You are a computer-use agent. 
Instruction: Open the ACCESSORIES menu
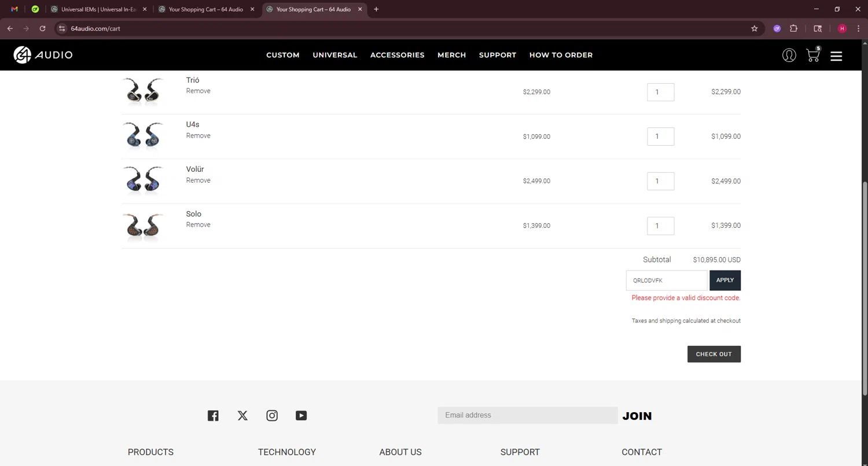pos(398,55)
